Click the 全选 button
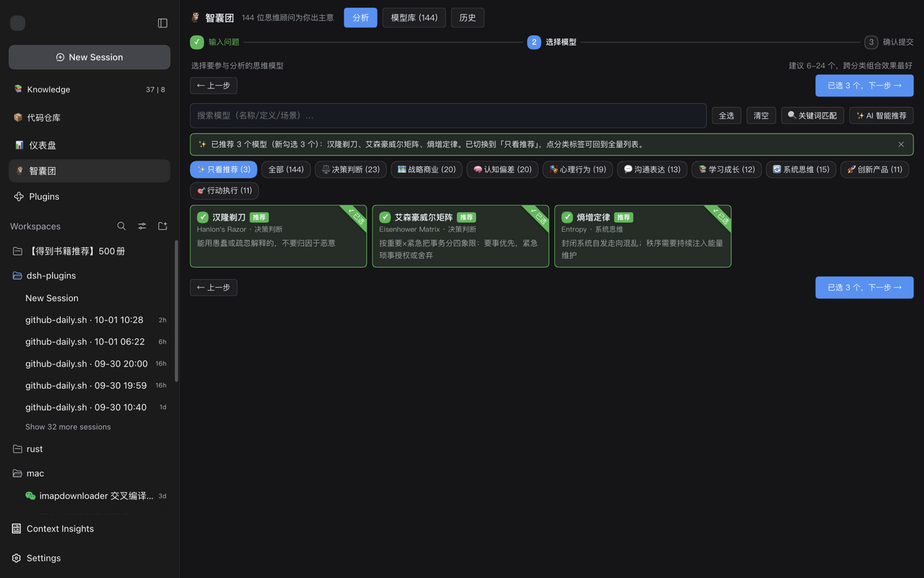 pos(726,116)
